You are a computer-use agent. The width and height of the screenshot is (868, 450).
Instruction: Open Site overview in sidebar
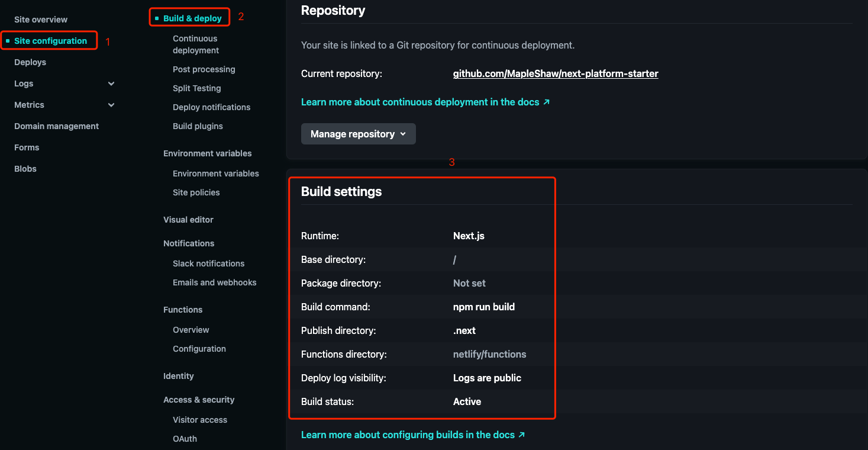click(41, 20)
